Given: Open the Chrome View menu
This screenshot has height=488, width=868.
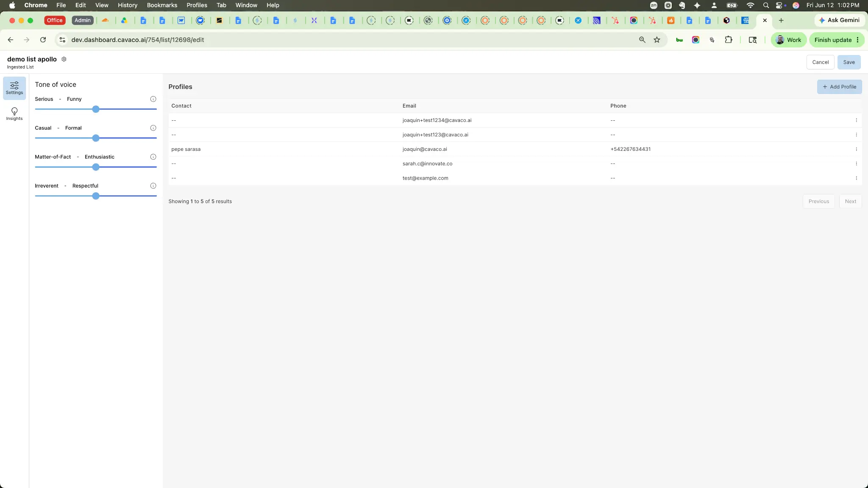Looking at the screenshot, I should click(102, 5).
